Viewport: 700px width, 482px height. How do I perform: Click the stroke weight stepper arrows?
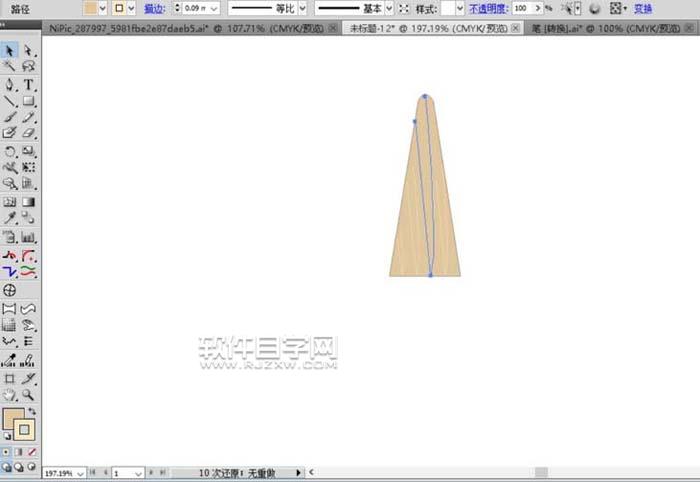click(177, 8)
